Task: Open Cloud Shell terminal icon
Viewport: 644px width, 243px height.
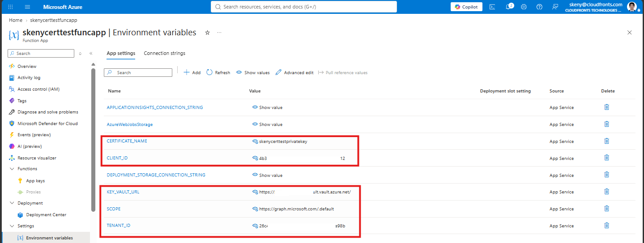Action: pos(492,7)
